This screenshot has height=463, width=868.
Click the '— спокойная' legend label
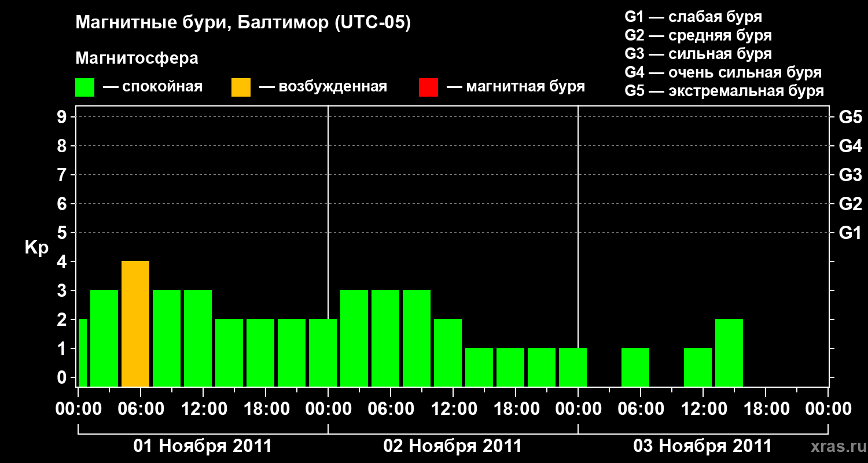[x=153, y=87]
